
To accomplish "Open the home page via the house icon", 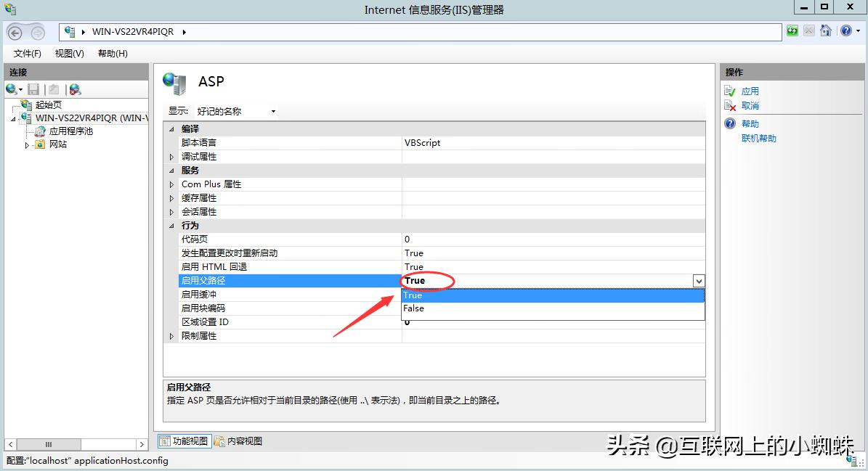I will click(826, 30).
